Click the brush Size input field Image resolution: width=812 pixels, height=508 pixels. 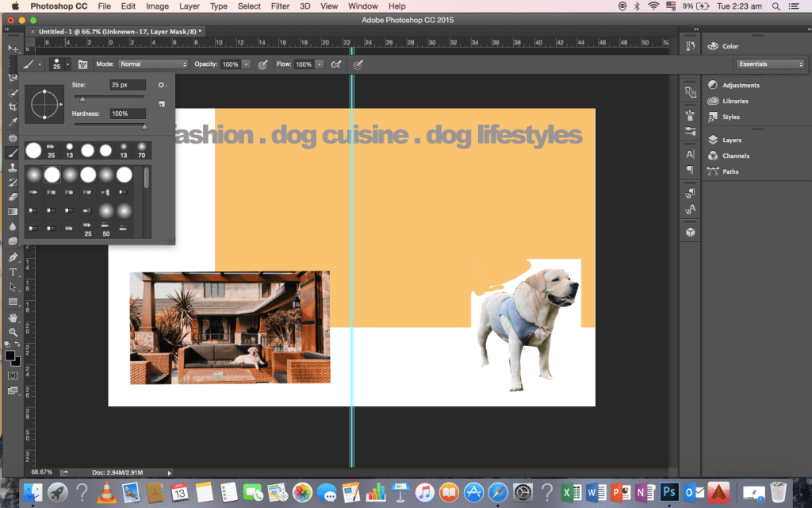[128, 84]
